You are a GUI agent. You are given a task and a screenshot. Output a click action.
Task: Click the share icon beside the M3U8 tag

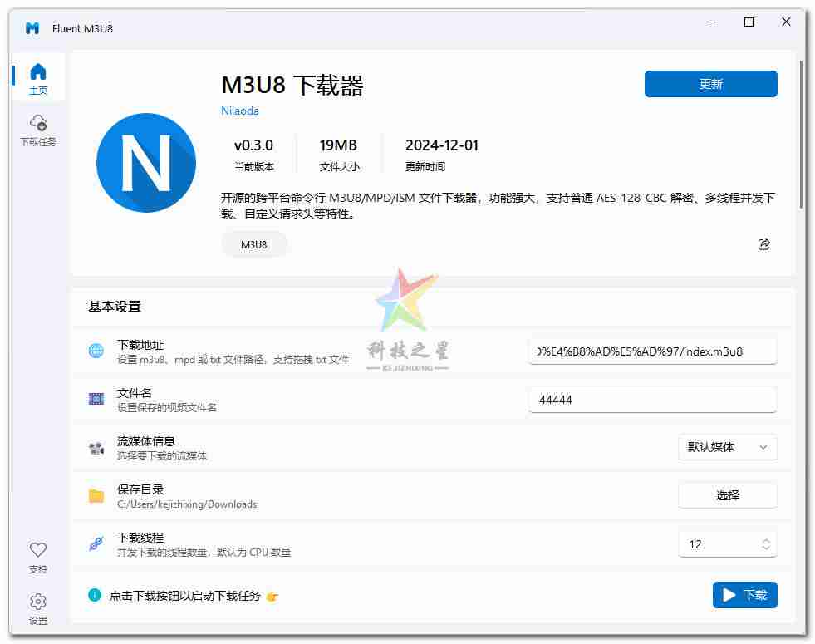click(763, 244)
